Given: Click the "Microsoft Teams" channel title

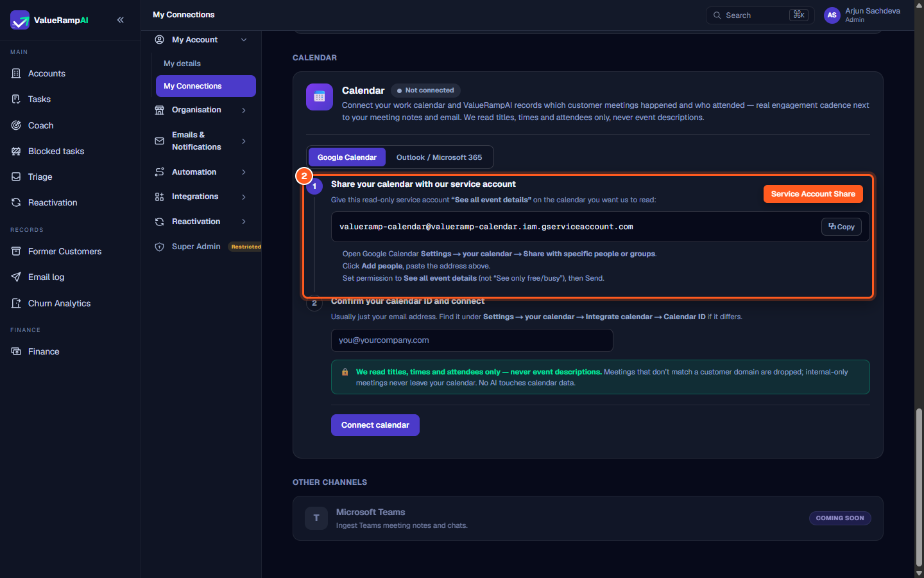Looking at the screenshot, I should [x=371, y=512].
